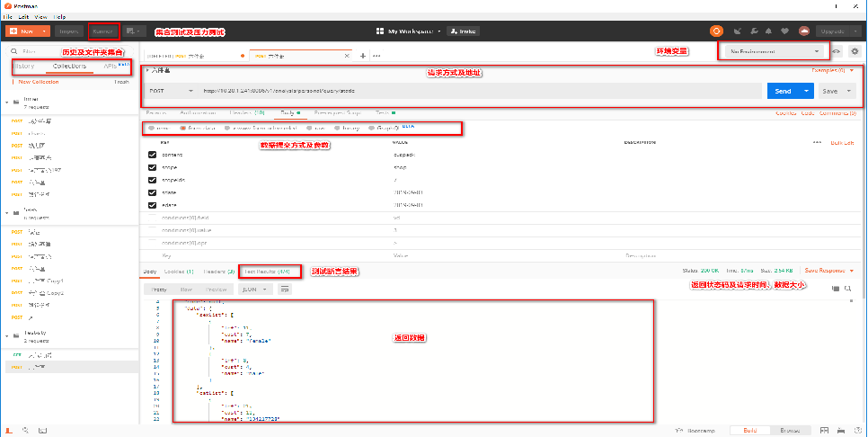
Task: Click the environment quick look eye icon
Action: pos(837,51)
